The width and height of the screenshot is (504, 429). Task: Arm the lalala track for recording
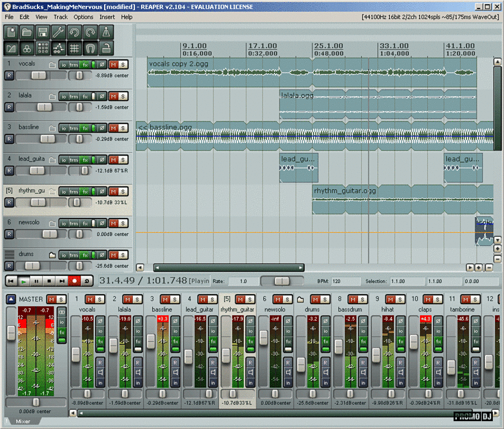point(9,107)
